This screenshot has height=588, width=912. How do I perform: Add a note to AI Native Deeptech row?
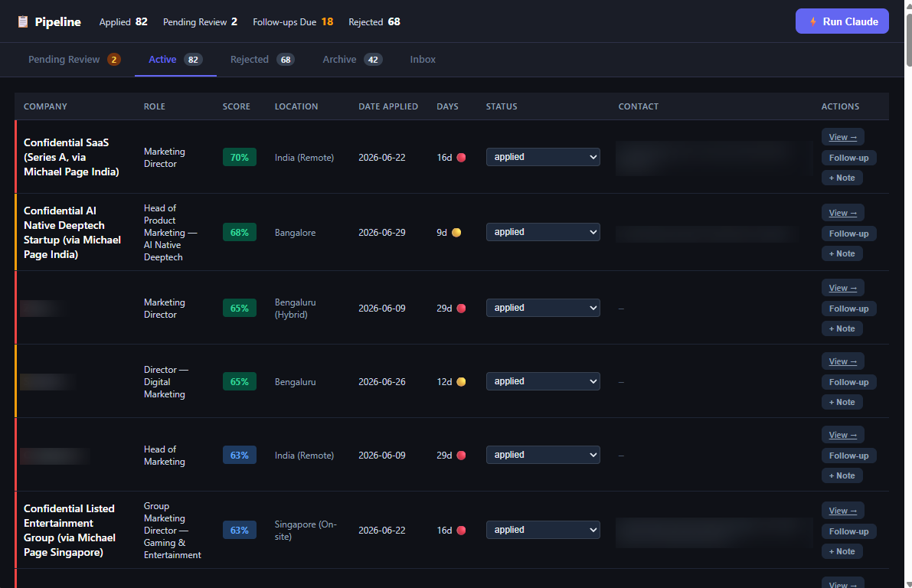coord(842,253)
